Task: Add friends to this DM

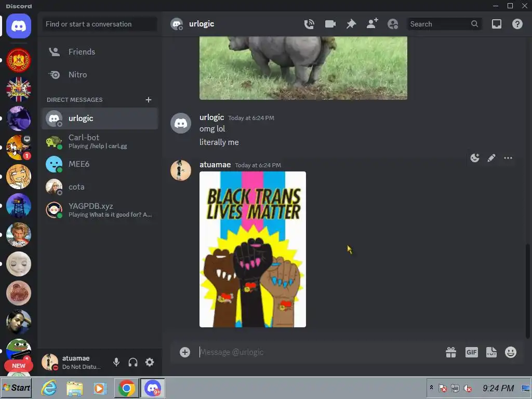Action: tap(372, 24)
